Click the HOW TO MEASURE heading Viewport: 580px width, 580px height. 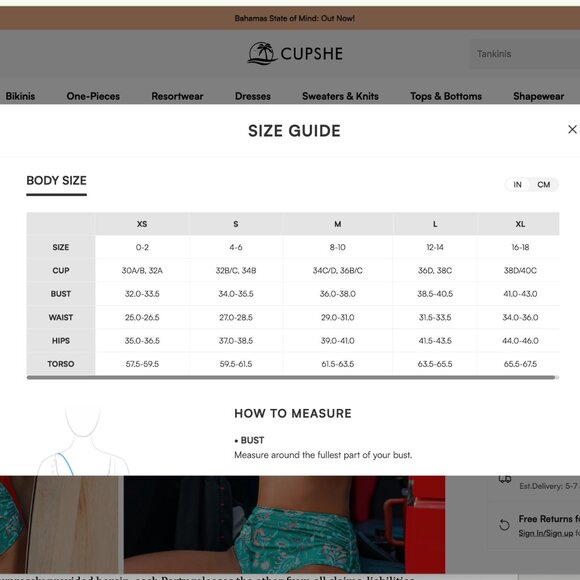[x=293, y=414]
